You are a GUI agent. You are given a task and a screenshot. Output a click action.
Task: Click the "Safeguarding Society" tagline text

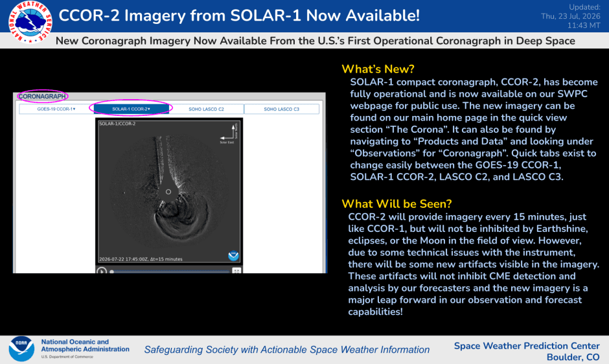tap(286, 350)
